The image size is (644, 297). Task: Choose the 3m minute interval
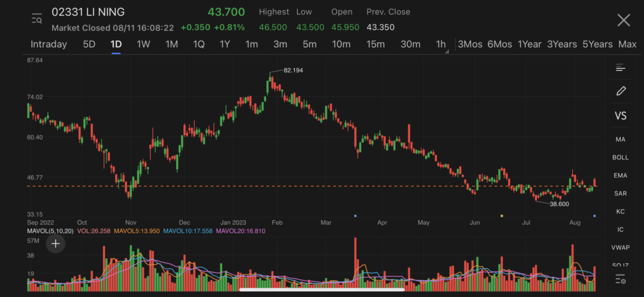[x=280, y=45]
